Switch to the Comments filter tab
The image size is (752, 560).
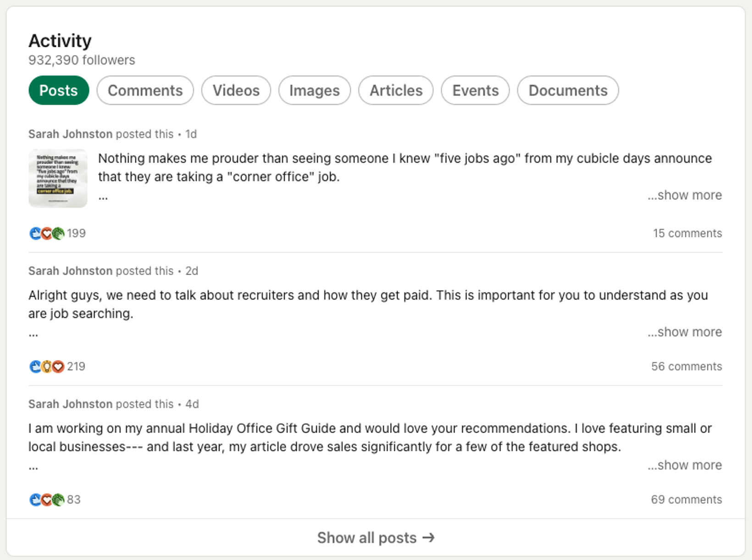point(145,90)
